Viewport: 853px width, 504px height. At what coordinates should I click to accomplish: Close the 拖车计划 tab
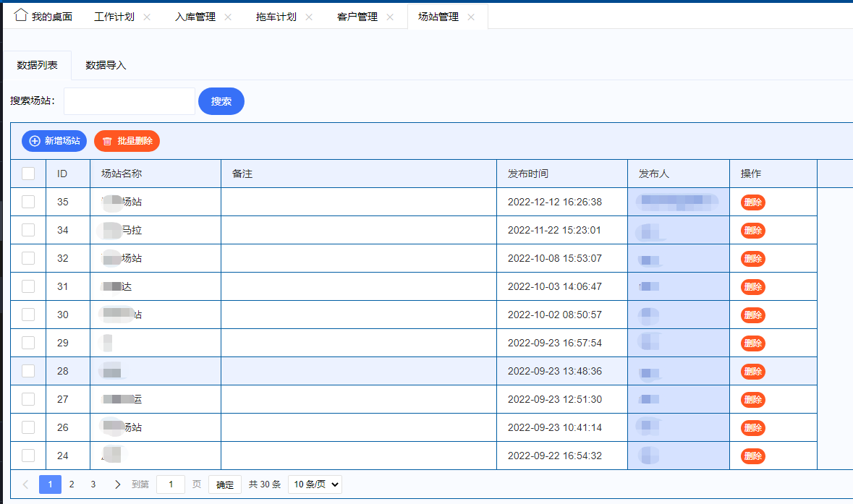click(x=309, y=17)
